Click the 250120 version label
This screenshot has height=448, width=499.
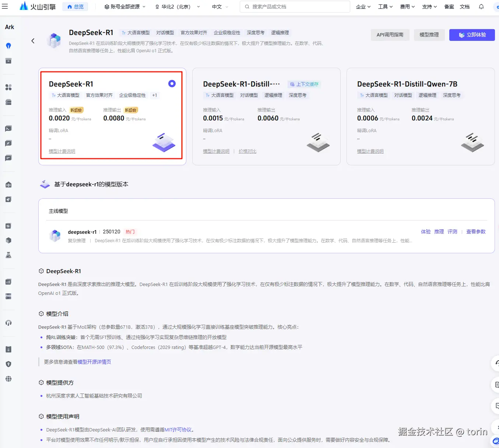point(112,232)
